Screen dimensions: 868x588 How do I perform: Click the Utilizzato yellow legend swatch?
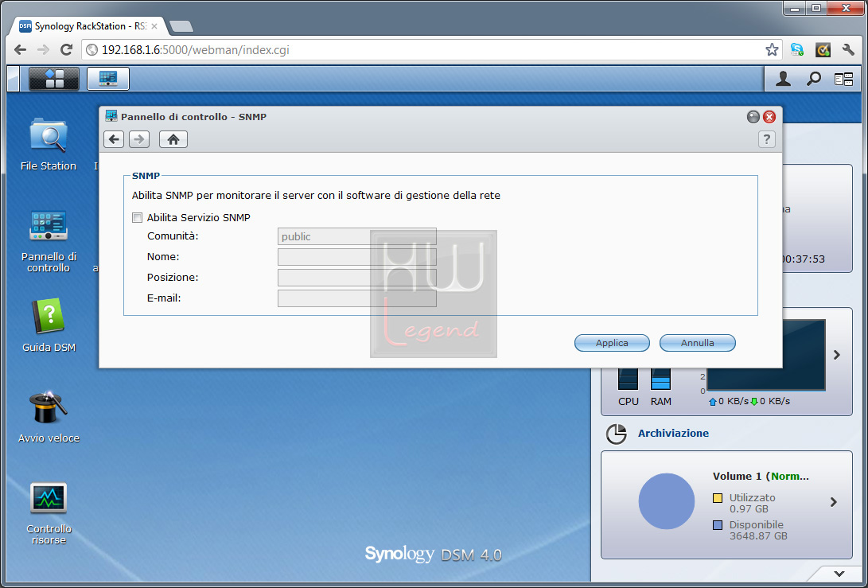tap(718, 498)
